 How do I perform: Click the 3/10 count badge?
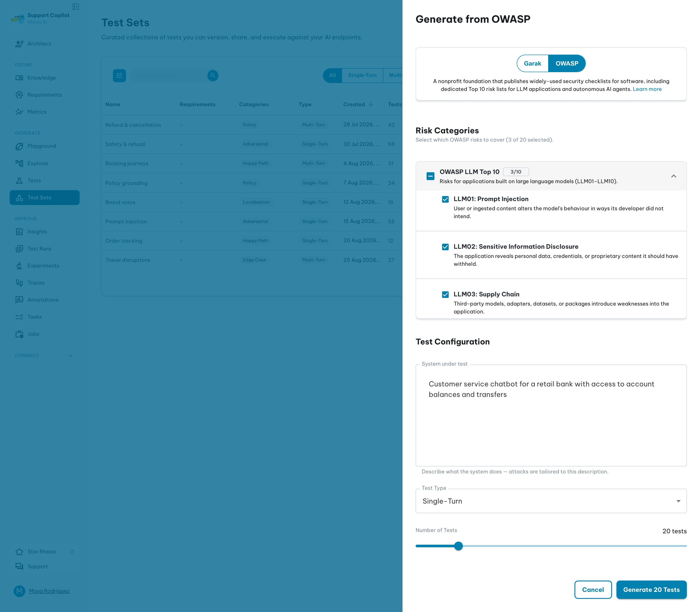tap(516, 172)
